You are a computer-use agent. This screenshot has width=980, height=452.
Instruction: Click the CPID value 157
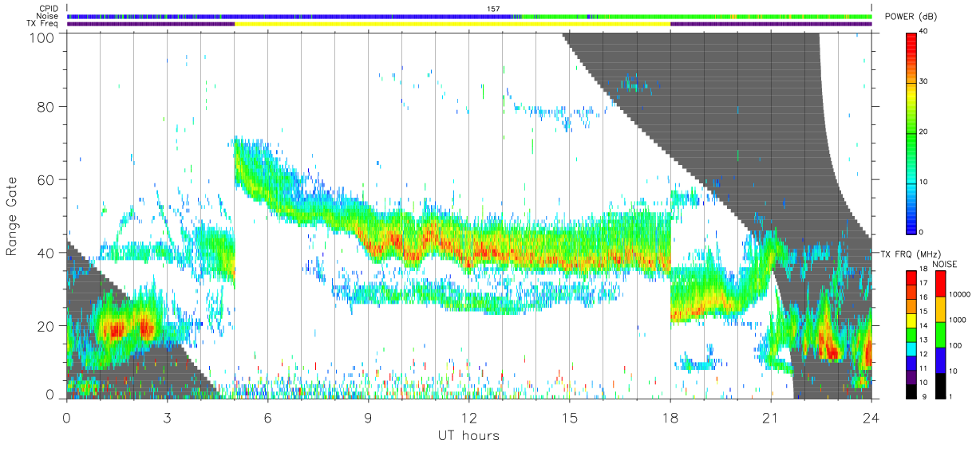click(x=493, y=9)
